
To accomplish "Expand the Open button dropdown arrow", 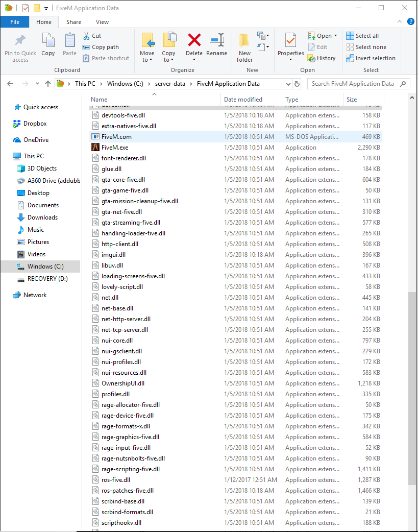I will [335, 36].
